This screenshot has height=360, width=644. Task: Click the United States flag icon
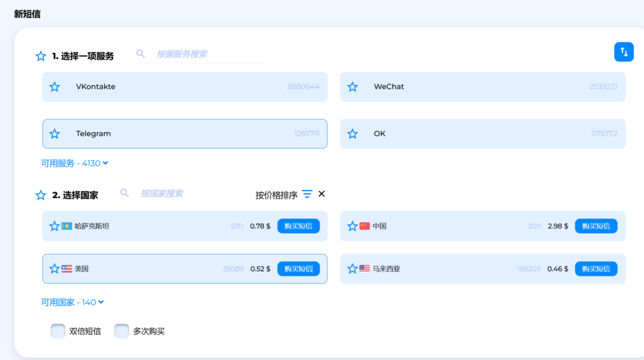click(67, 269)
